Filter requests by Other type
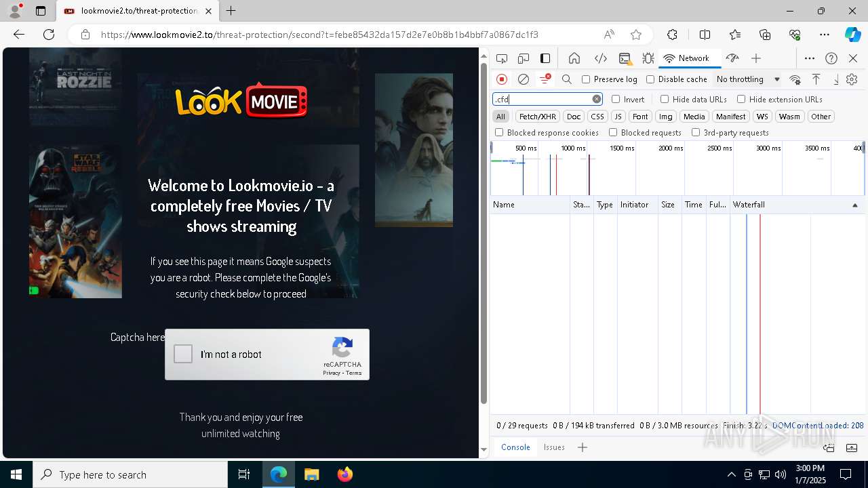The width and height of the screenshot is (868, 488). pyautogui.click(x=821, y=117)
